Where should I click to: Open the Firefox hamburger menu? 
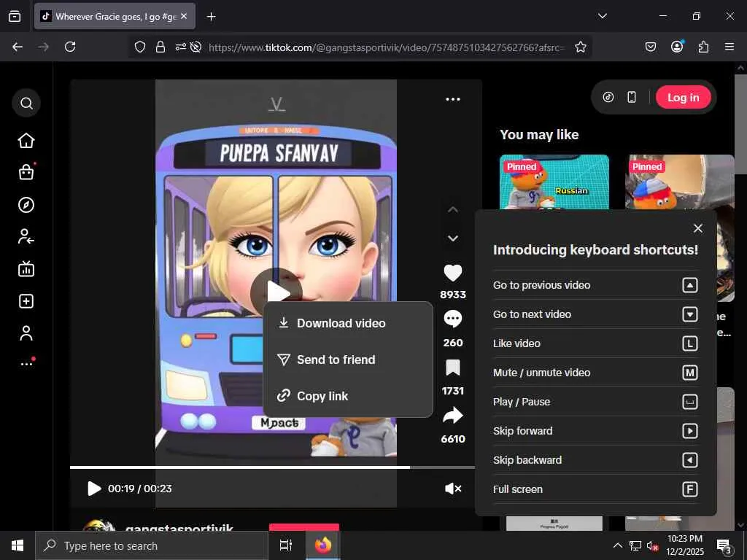(729, 47)
